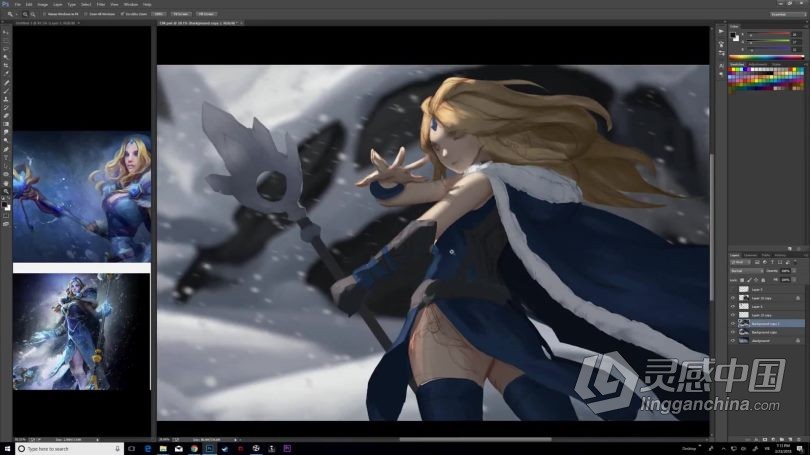Viewport: 810px width, 455px height.
Task: Select the Gradient tool
Action: click(x=7, y=124)
